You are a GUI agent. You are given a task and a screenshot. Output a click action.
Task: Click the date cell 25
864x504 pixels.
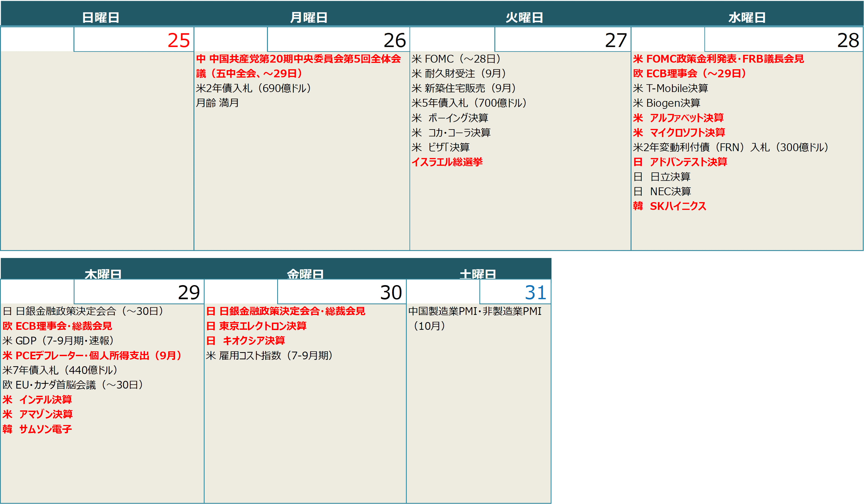click(x=134, y=40)
